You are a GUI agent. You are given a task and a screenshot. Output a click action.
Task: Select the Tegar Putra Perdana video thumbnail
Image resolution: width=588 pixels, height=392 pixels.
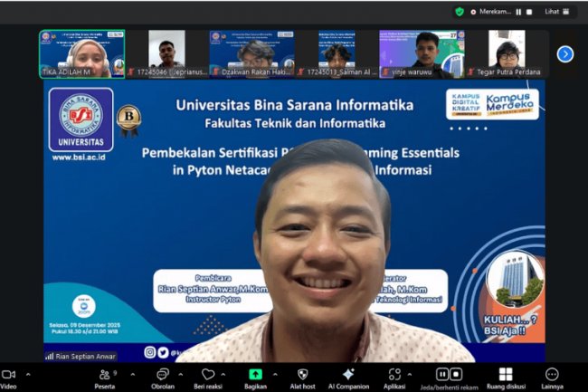(507, 54)
